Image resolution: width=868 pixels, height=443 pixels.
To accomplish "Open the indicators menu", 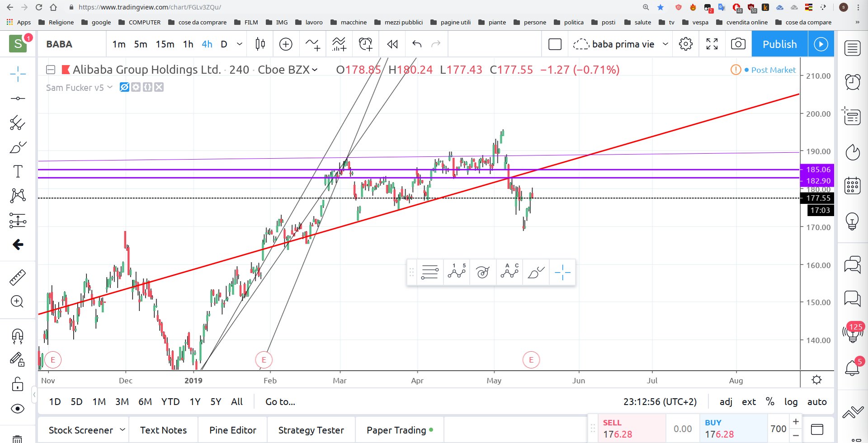I will [x=312, y=44].
